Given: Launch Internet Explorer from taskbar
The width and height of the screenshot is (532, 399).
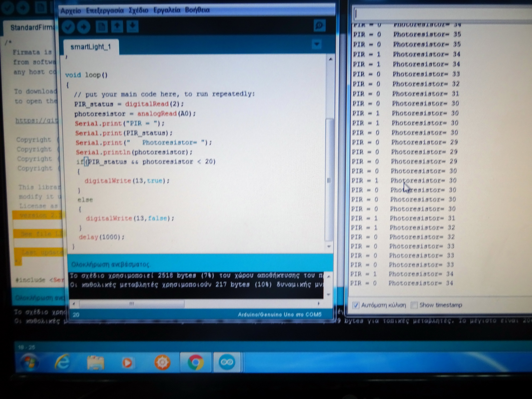Looking at the screenshot, I should (62, 362).
